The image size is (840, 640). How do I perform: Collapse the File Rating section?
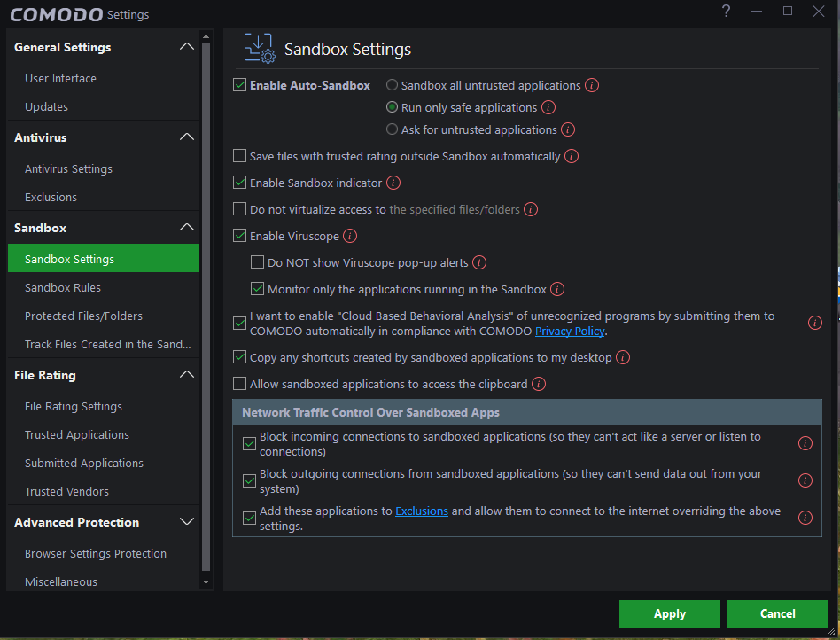pyautogui.click(x=186, y=375)
